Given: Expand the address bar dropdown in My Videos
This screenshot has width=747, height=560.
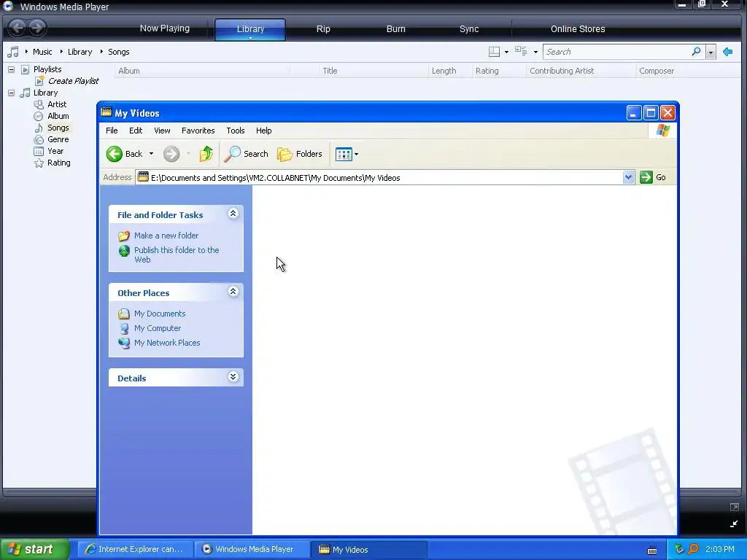Looking at the screenshot, I should [628, 178].
